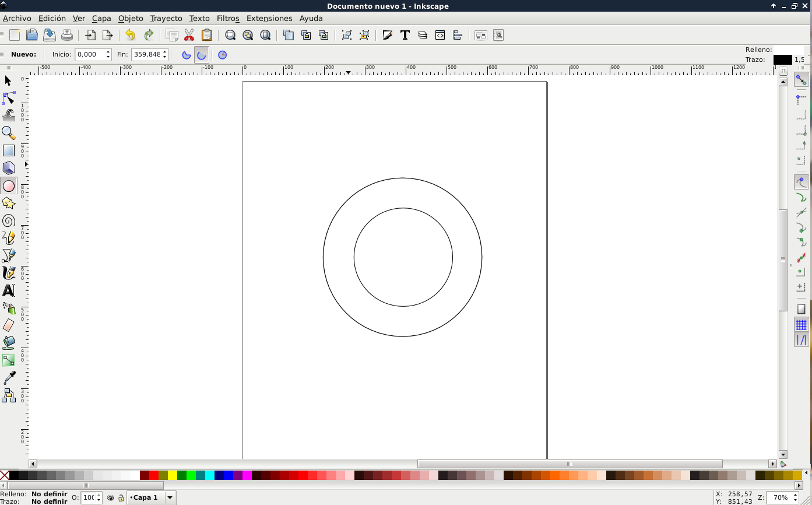Open the Capa menu
Image resolution: width=812 pixels, height=505 pixels.
(x=101, y=18)
